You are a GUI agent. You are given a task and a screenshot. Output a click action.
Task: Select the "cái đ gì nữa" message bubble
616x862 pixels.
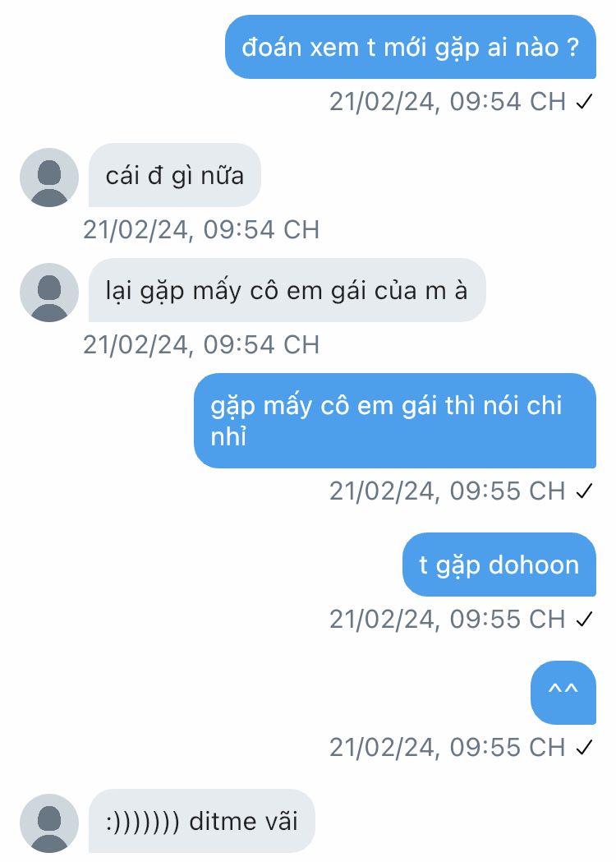(174, 175)
